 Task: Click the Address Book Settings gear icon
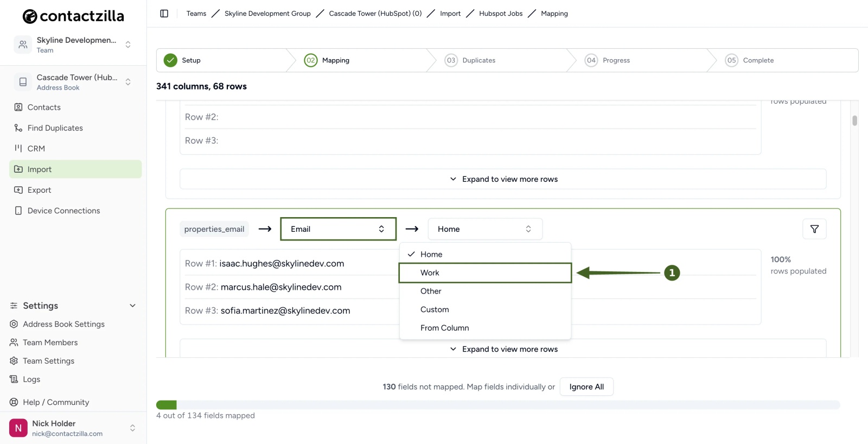click(x=14, y=324)
